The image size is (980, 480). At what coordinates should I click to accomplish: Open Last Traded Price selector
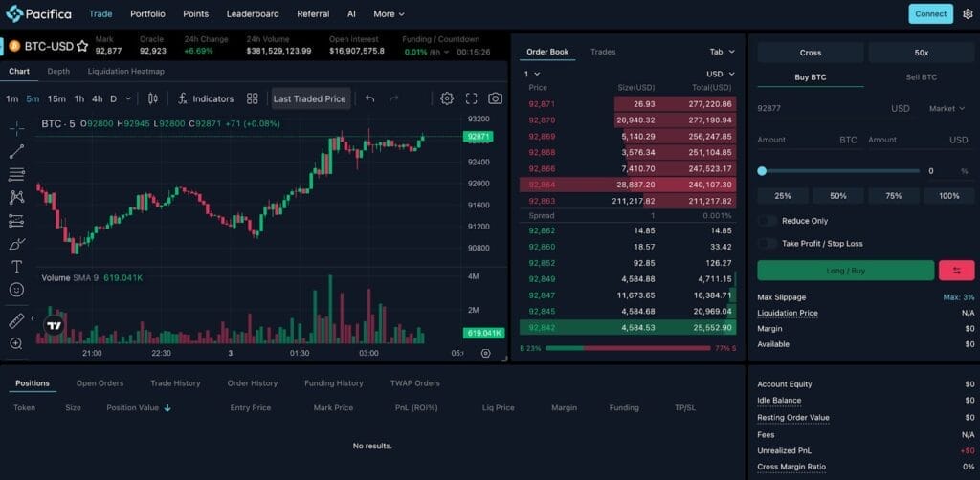(x=309, y=98)
